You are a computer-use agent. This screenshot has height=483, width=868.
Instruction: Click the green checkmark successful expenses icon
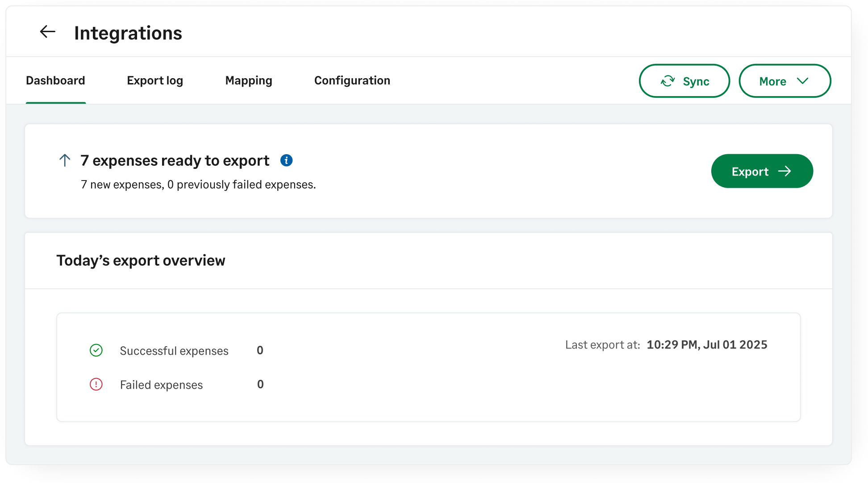click(96, 350)
